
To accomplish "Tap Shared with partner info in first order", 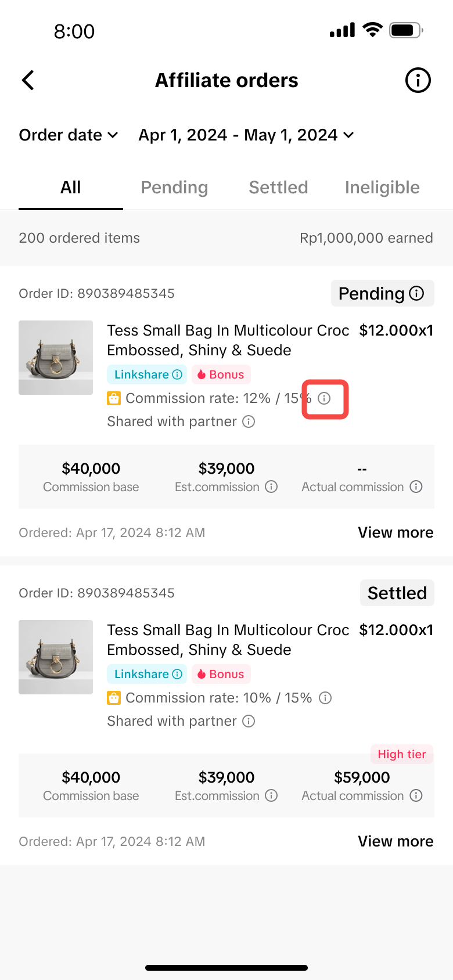I will point(249,421).
